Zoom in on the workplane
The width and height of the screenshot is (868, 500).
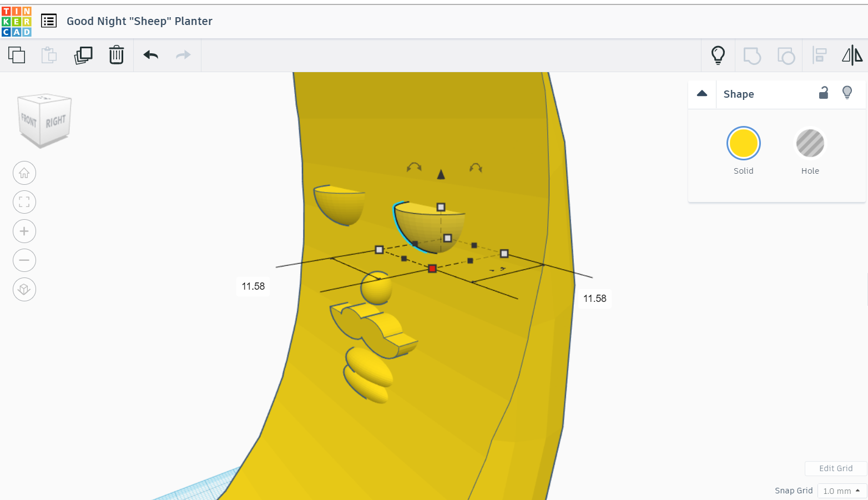[x=24, y=231]
